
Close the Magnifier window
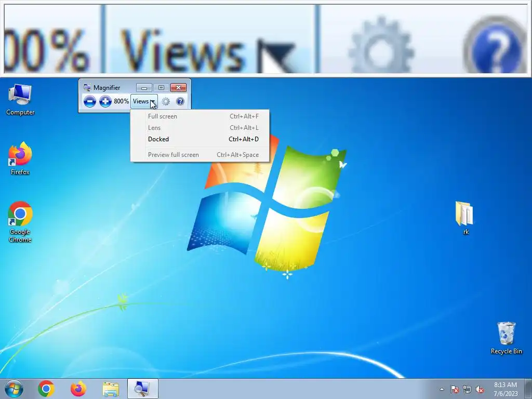(179, 88)
